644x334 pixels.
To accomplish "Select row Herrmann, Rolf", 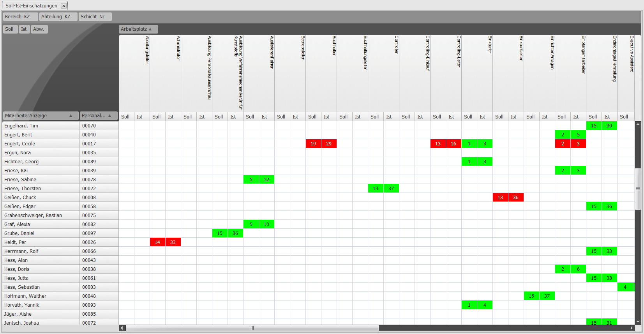I will (41, 251).
